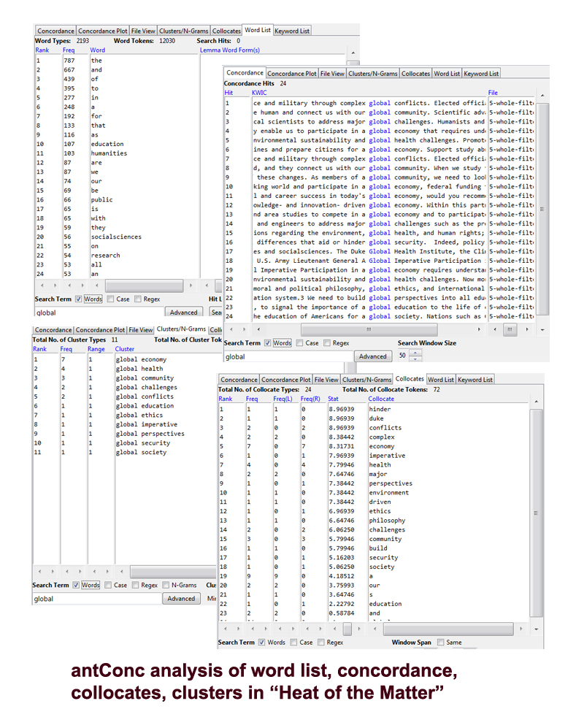The height and width of the screenshot is (728, 584).
Task: Open Word List tab in Concordance window
Action: (447, 73)
